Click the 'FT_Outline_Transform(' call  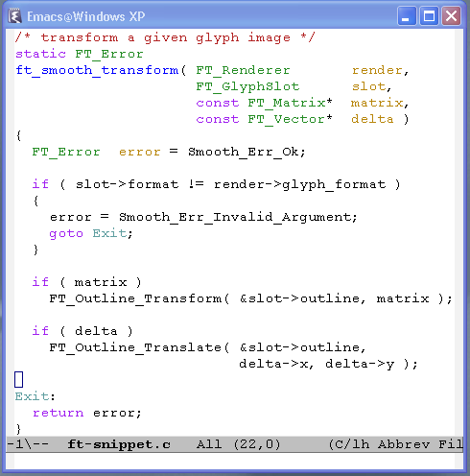click(139, 298)
